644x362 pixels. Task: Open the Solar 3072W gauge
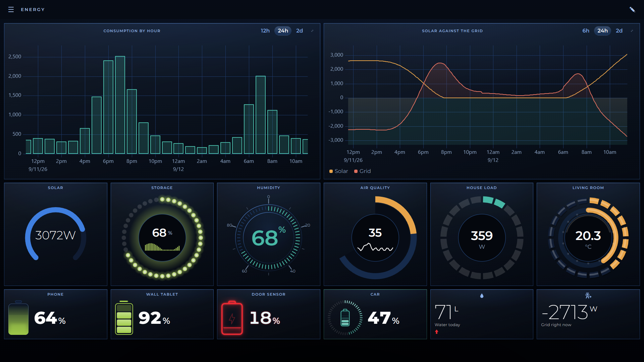click(x=56, y=234)
